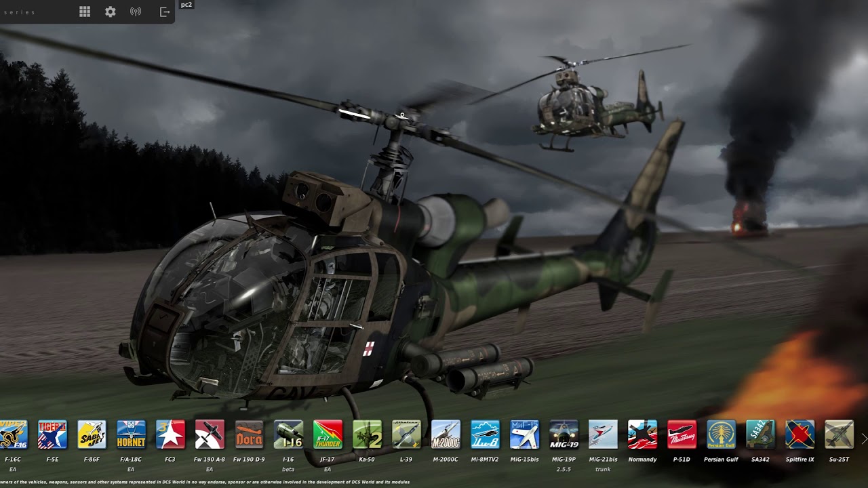Screen dimensions: 868x488
Task: Click the 'pc2' label at top
Action: coord(186,5)
